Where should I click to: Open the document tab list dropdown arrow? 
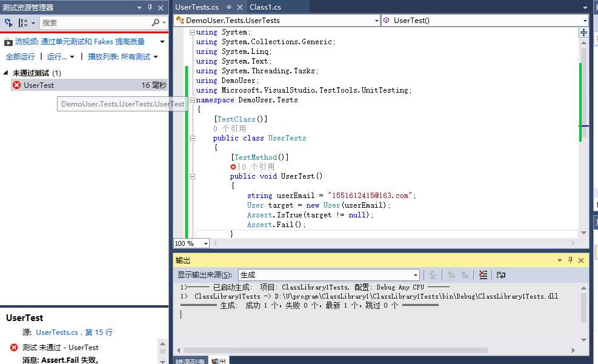pos(585,8)
